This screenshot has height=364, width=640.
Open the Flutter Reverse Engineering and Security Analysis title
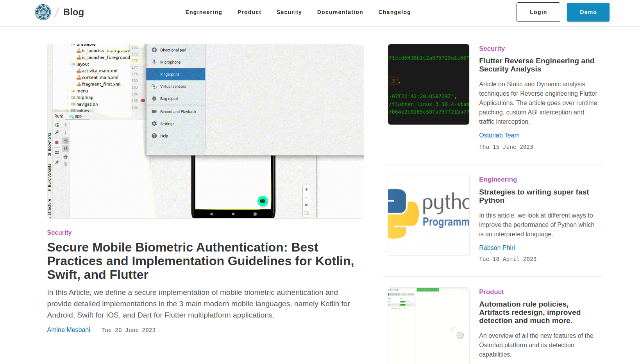tap(536, 65)
